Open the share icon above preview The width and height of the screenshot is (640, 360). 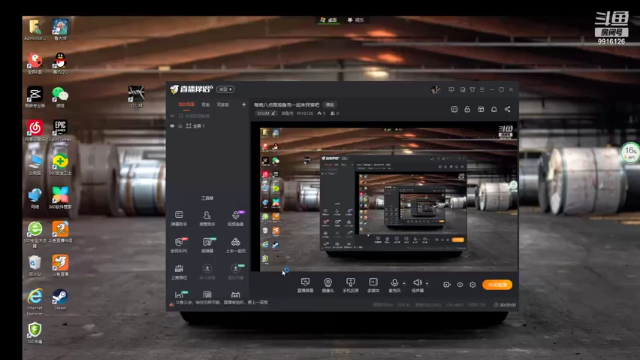coord(507,109)
